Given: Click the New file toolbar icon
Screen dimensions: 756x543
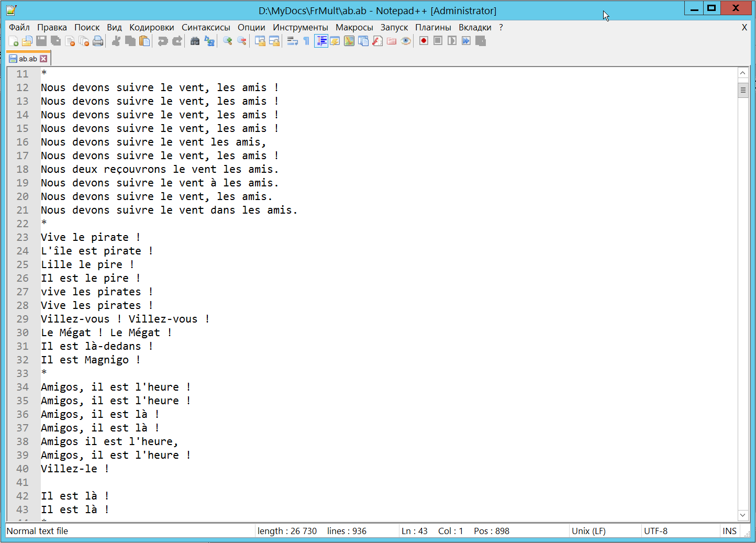Looking at the screenshot, I should point(14,41).
